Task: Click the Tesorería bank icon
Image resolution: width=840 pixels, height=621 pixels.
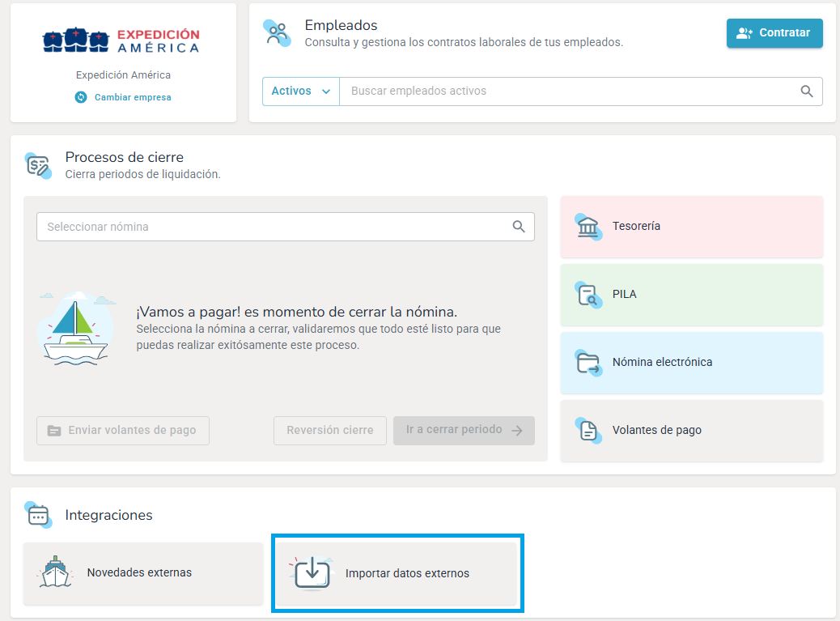Action: point(588,227)
